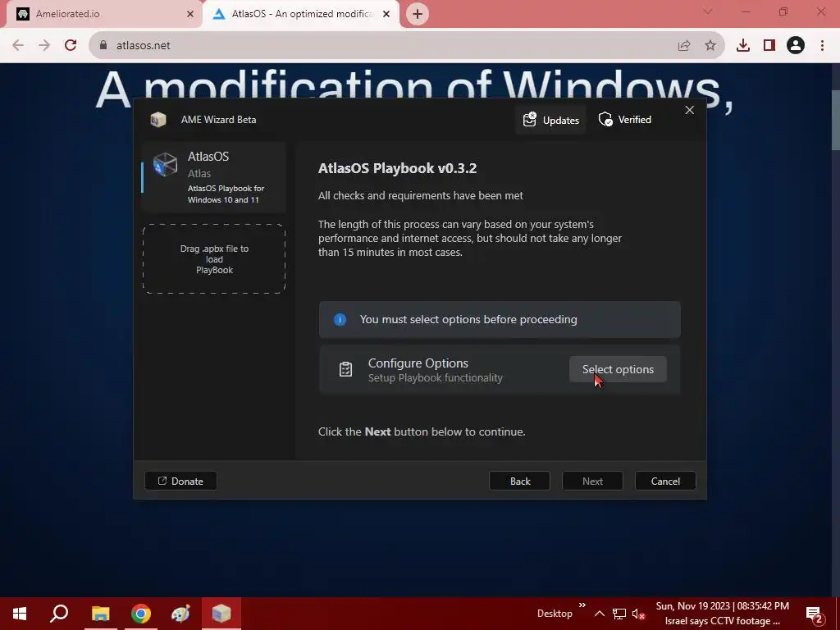Expand the Desktop toolbar chevron

(x=582, y=605)
